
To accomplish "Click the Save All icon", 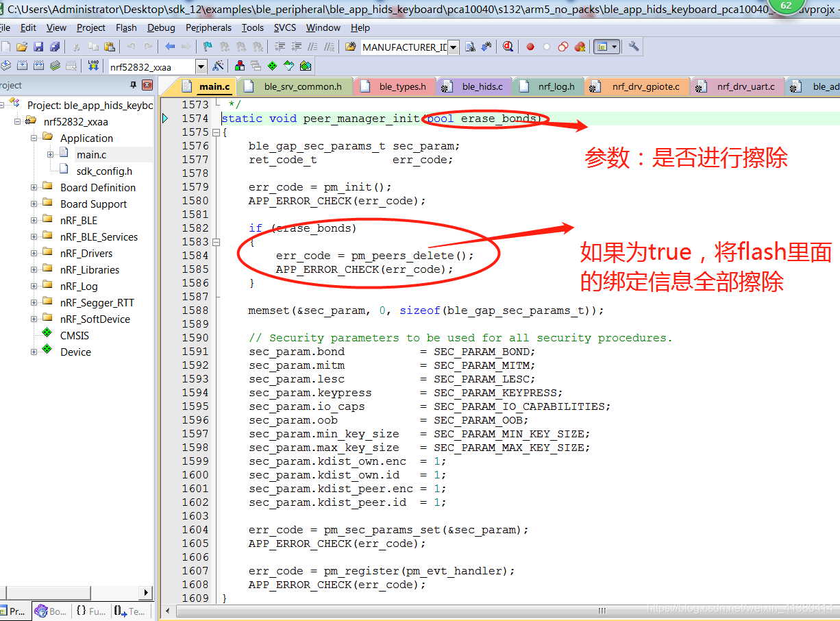I will 55,47.
